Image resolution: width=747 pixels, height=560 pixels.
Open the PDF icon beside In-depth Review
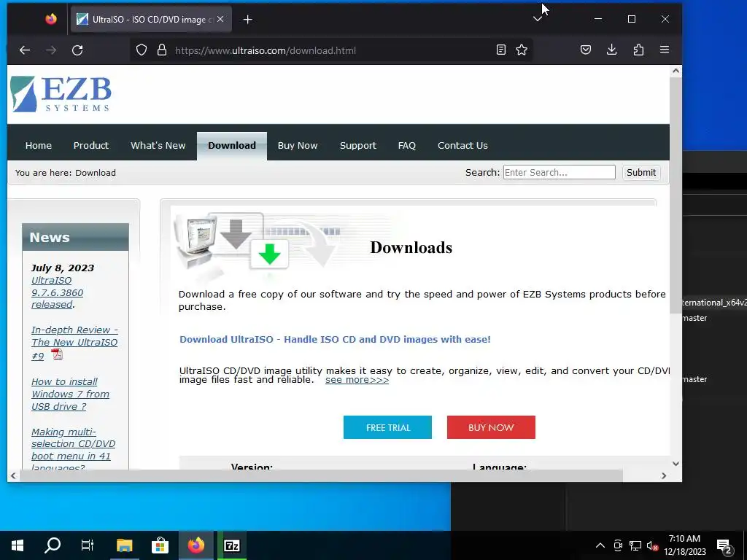coord(57,354)
